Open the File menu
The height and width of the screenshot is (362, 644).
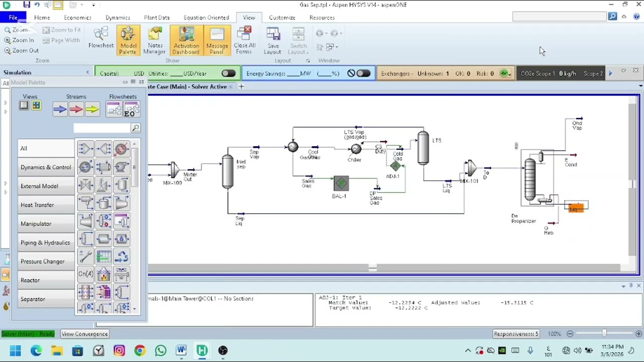[x=13, y=18]
